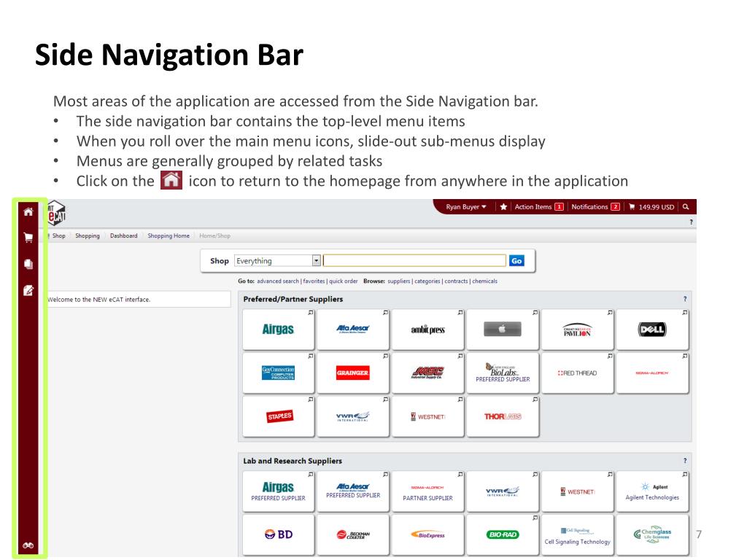Browse by contracts link
This screenshot has width=747, height=560.
click(x=456, y=281)
